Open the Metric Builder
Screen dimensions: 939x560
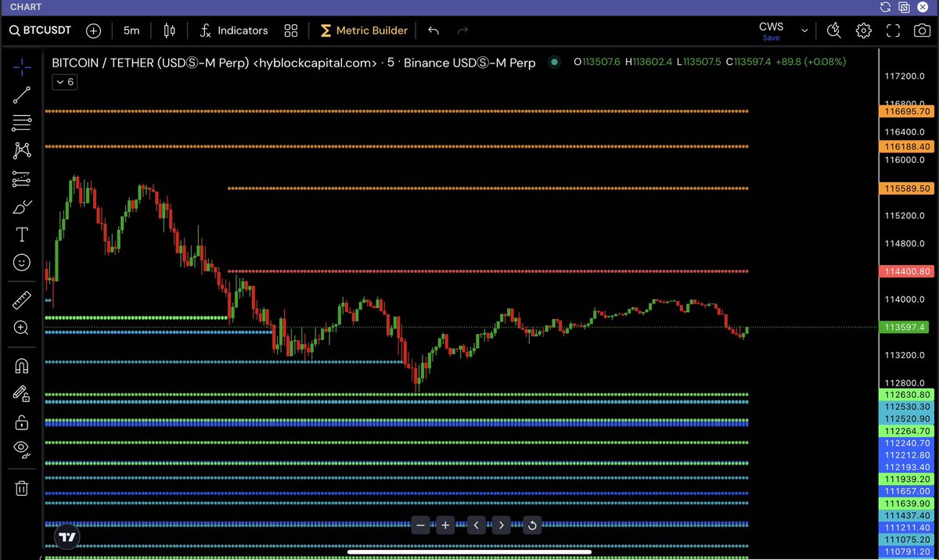pos(364,31)
